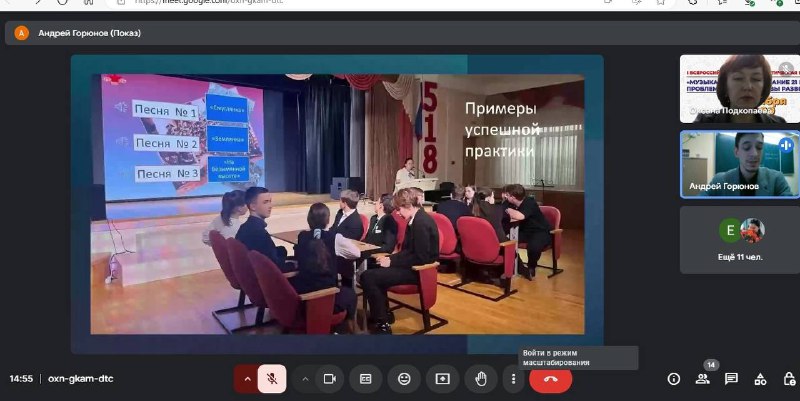Open audio settings chevron beside microphone
This screenshot has height=401, width=800.
pos(247,379)
